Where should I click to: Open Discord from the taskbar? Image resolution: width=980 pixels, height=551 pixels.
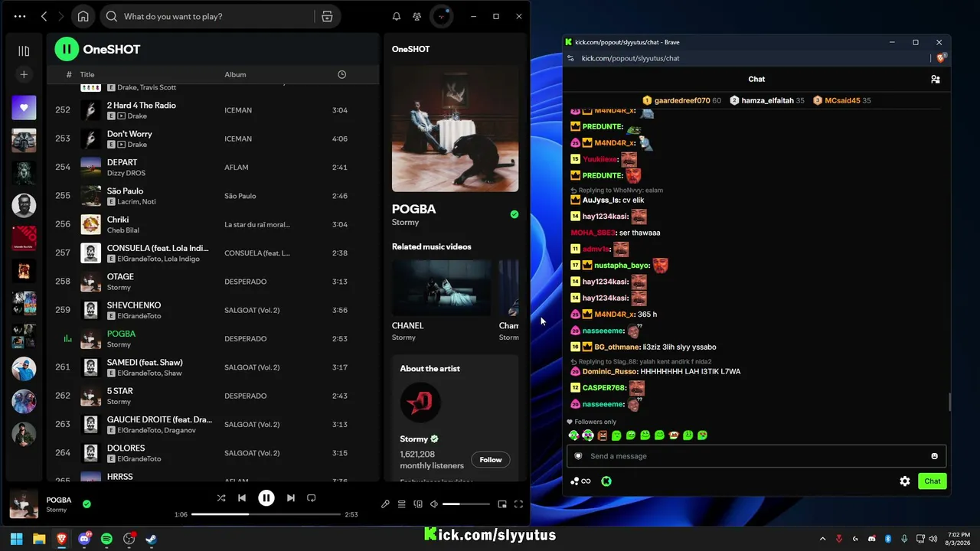(84, 539)
